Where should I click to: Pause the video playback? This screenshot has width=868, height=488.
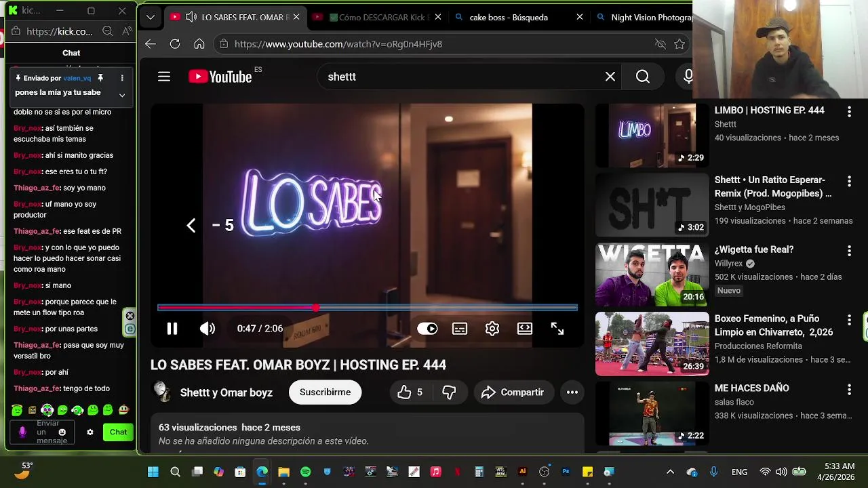(x=172, y=329)
